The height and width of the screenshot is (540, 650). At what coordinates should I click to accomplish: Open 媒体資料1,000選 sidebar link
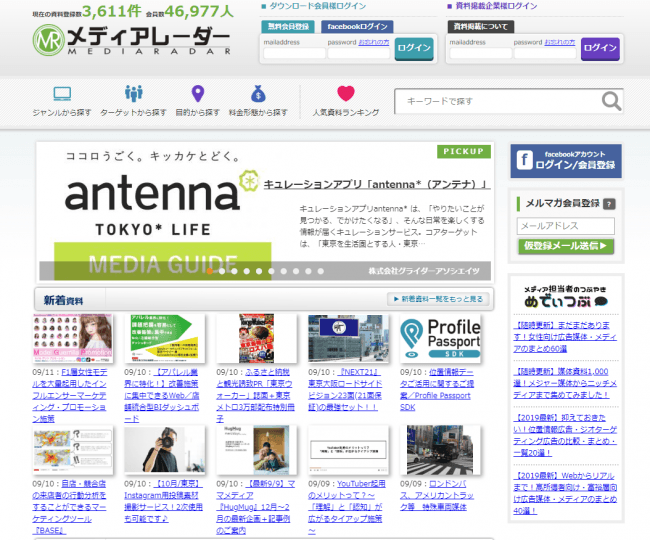tap(565, 383)
